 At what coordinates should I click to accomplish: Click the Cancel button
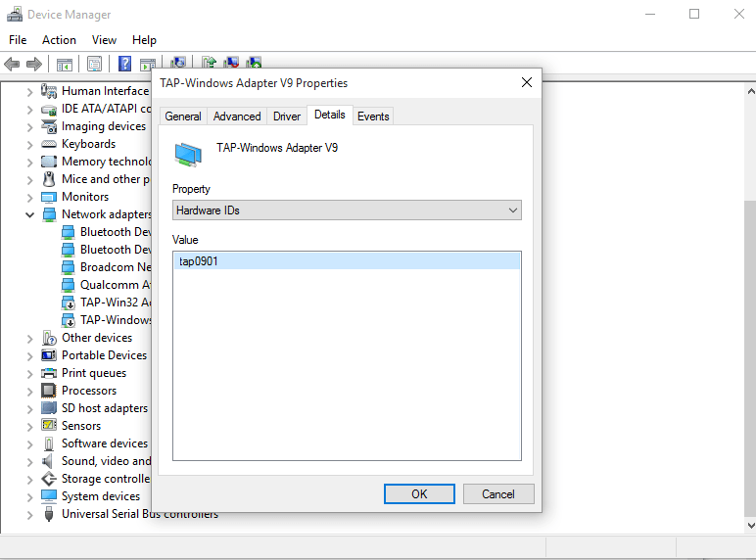point(498,494)
